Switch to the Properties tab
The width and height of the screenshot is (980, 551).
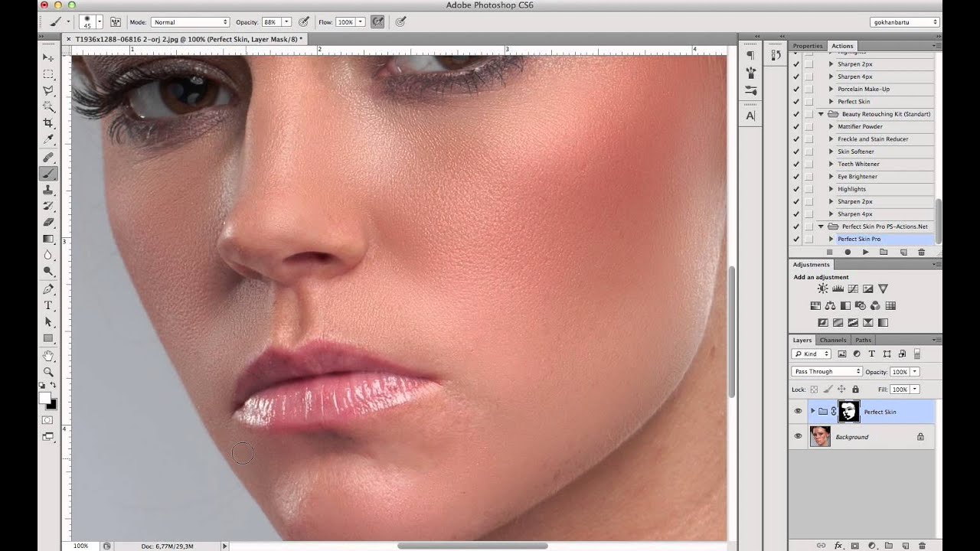pos(808,46)
